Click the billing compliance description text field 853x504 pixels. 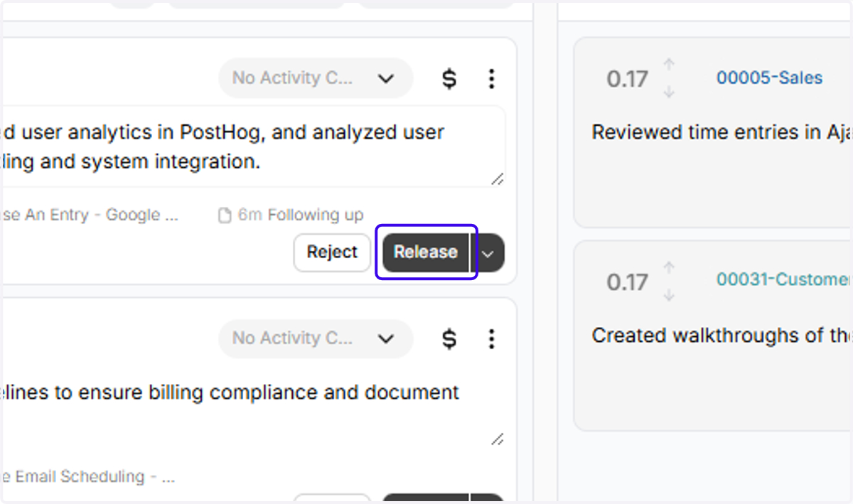[x=253, y=407]
